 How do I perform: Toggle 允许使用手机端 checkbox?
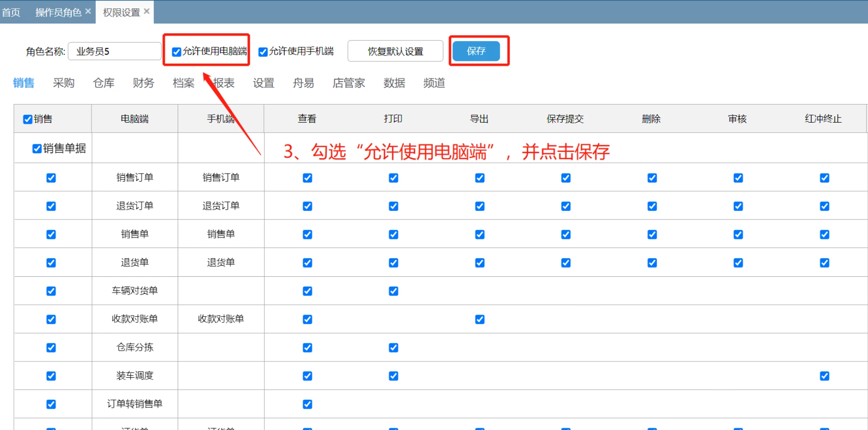(x=263, y=52)
